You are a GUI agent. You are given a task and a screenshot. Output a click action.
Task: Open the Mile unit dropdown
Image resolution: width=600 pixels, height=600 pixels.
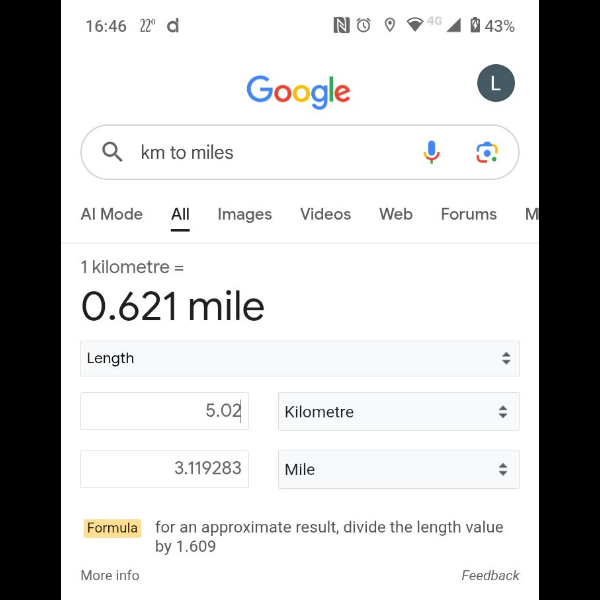click(398, 469)
